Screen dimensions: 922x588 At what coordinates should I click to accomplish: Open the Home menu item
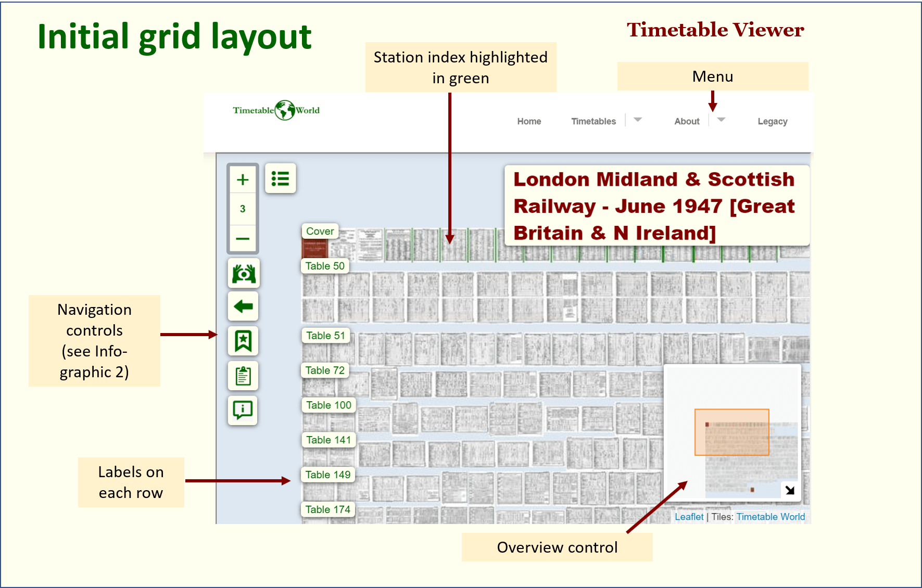[x=529, y=121]
